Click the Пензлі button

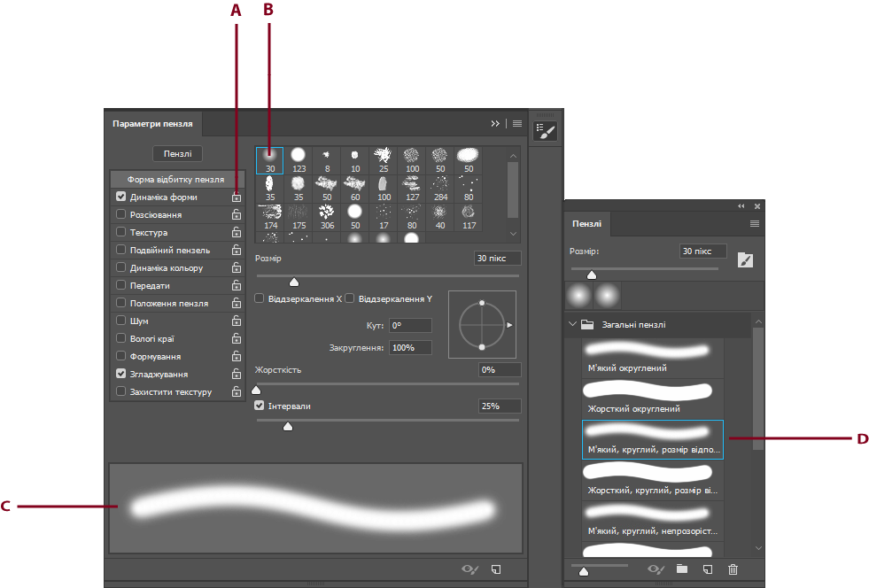coord(178,153)
